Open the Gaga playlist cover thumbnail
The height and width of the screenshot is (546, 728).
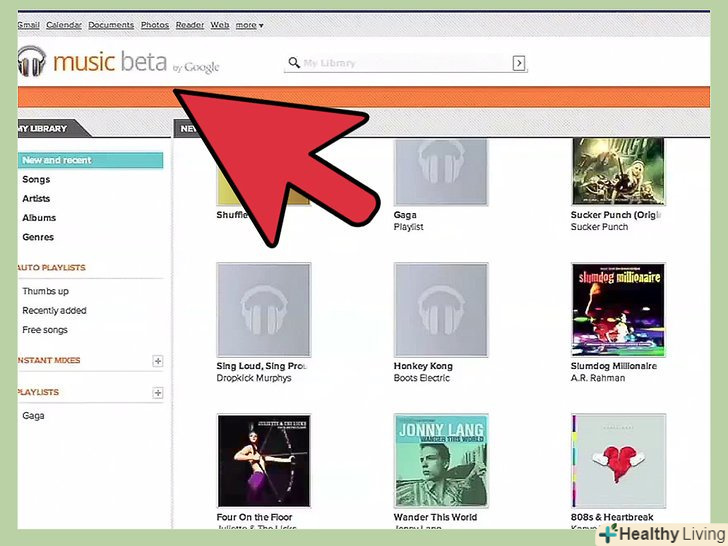441,171
